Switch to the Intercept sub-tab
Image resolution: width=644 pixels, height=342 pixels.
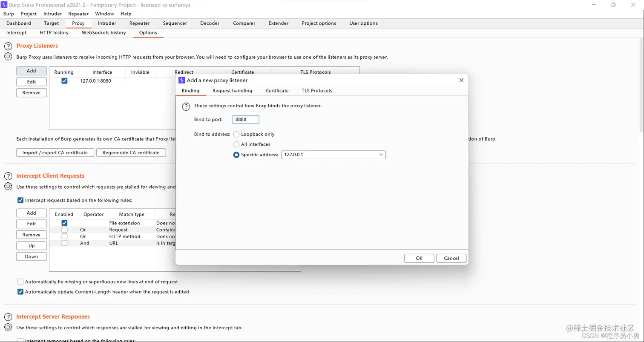17,33
